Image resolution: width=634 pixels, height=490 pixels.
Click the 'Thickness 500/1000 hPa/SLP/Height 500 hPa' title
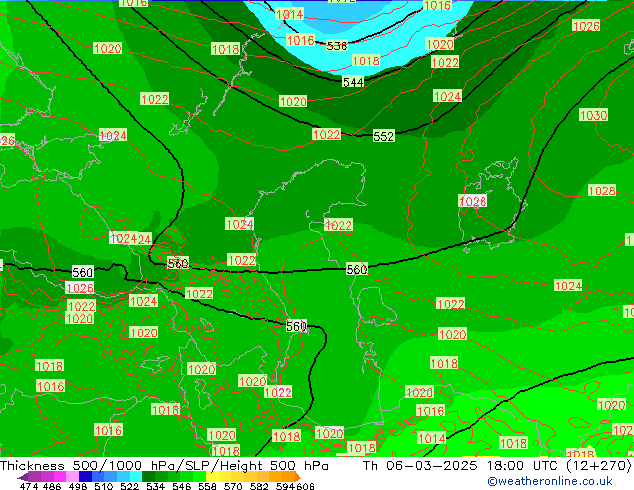pos(164,466)
